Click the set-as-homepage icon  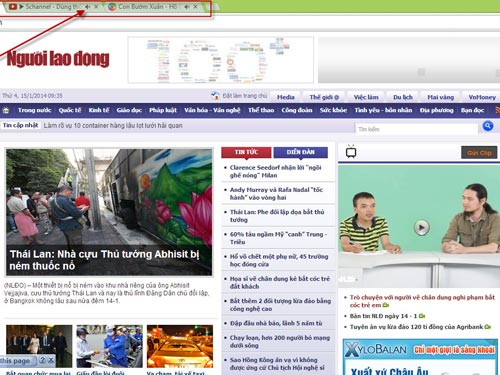pos(215,96)
